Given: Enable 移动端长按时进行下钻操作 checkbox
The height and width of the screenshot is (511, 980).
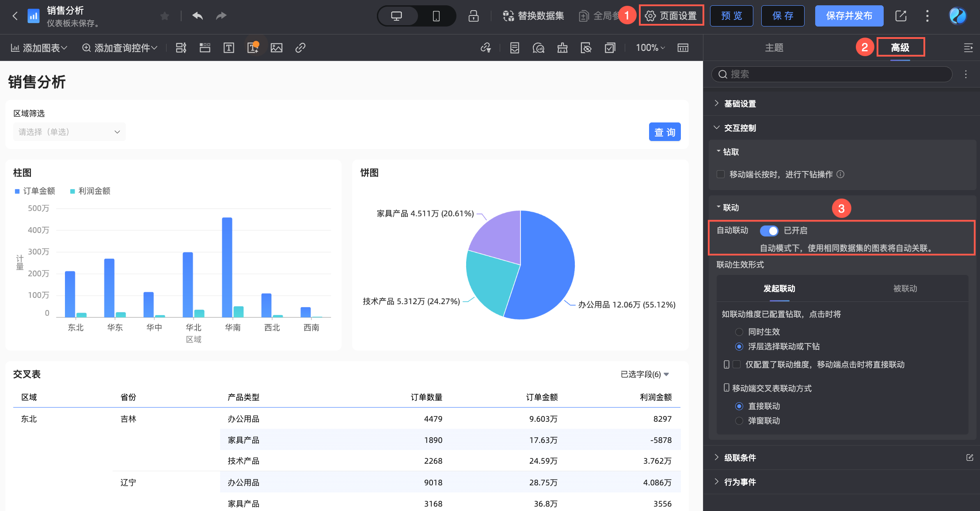Looking at the screenshot, I should click(x=721, y=174).
